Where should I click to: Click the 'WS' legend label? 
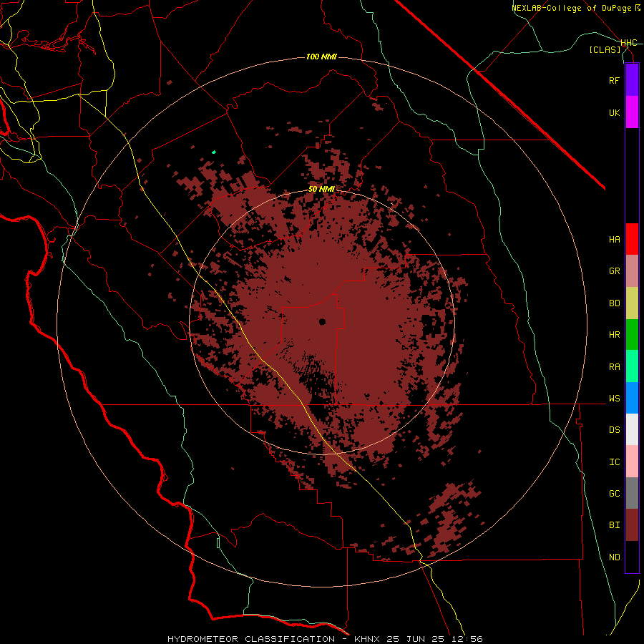pyautogui.click(x=614, y=399)
